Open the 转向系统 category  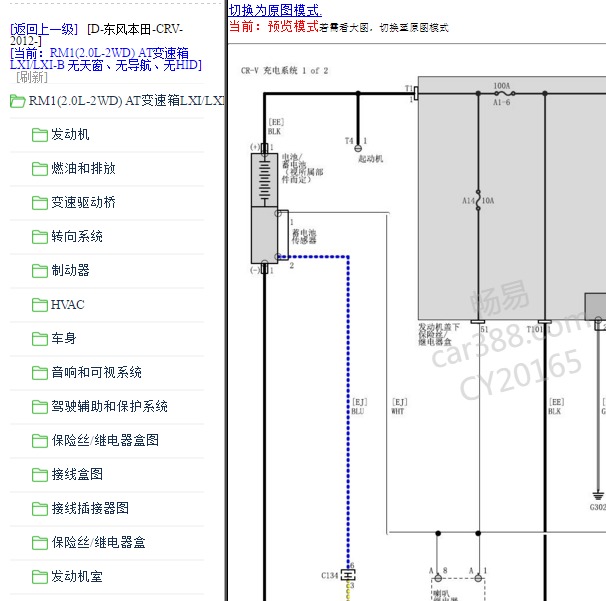click(x=77, y=237)
